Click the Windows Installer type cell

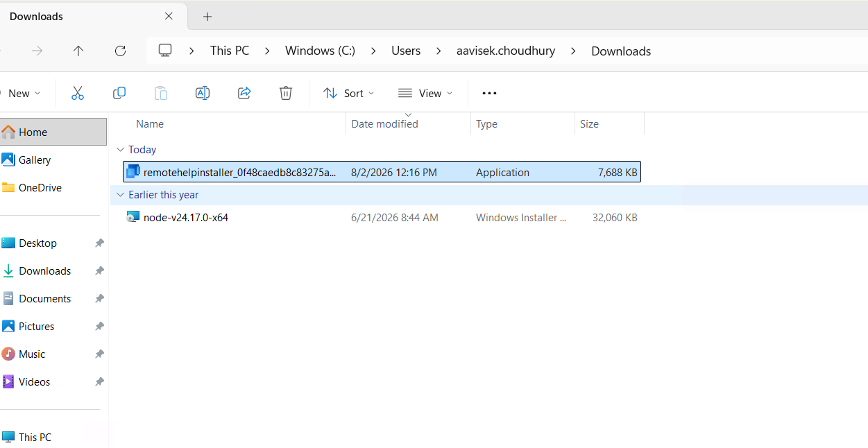(521, 217)
